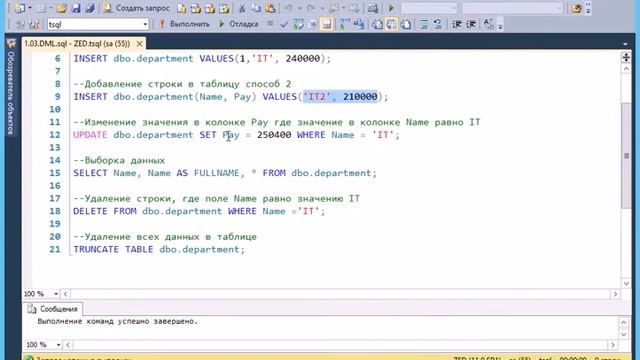Open the Обозреватель объектов side panel
Image resolution: width=640 pixels, height=360 pixels.
point(11,88)
